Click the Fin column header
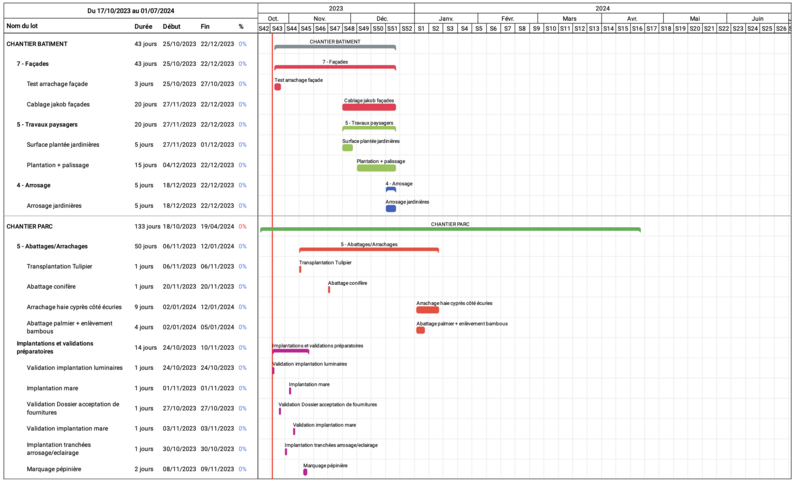This screenshot has width=800, height=498. 205,26
